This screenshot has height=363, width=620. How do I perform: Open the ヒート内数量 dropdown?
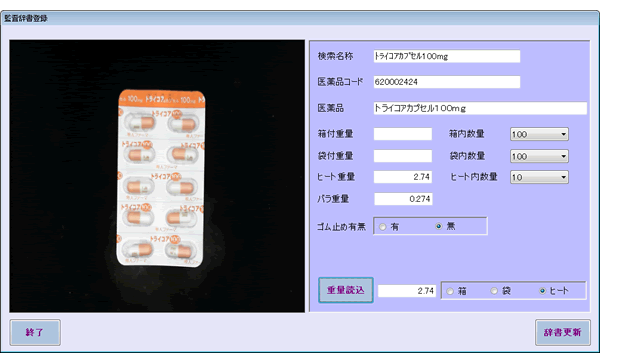tap(539, 177)
